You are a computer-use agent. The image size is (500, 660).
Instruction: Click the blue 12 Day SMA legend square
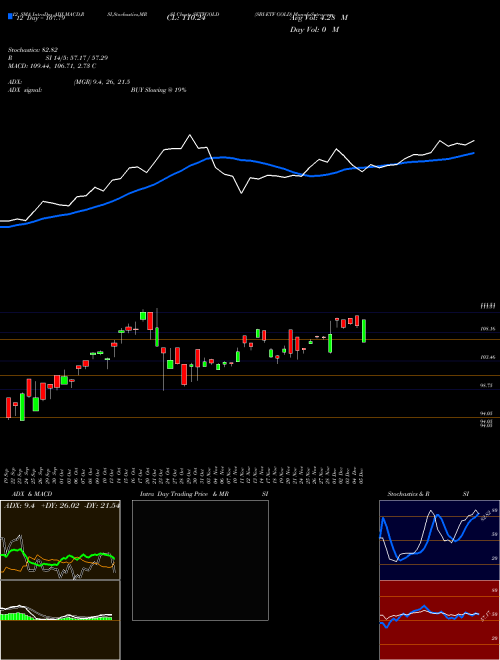pyautogui.click(x=10, y=17)
